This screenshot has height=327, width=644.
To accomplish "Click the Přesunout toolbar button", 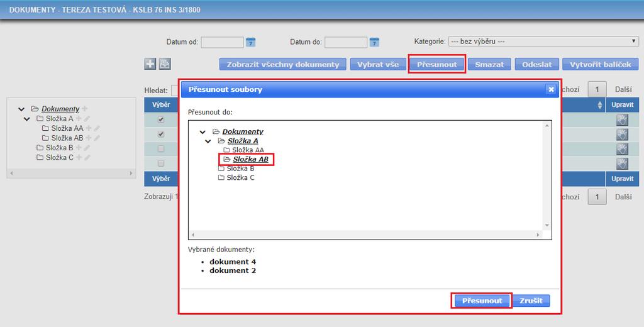I will click(x=437, y=65).
